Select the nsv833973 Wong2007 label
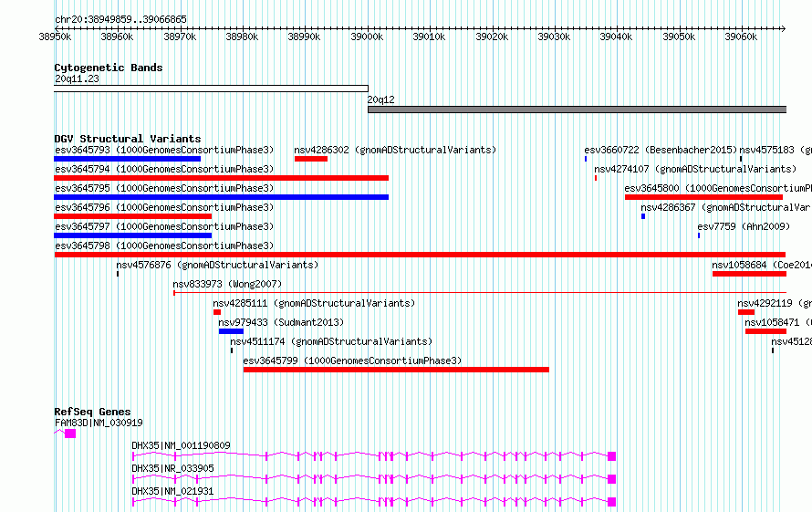 point(227,284)
